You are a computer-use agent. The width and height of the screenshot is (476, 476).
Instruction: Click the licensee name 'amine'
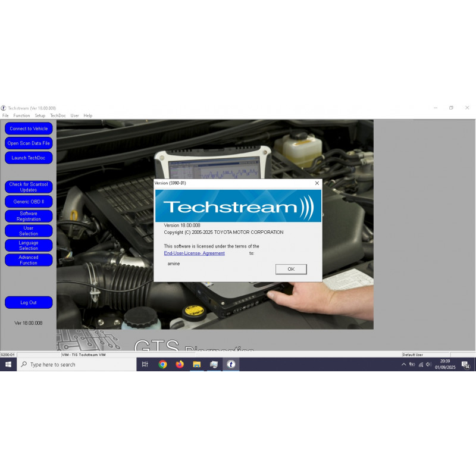pos(174,264)
